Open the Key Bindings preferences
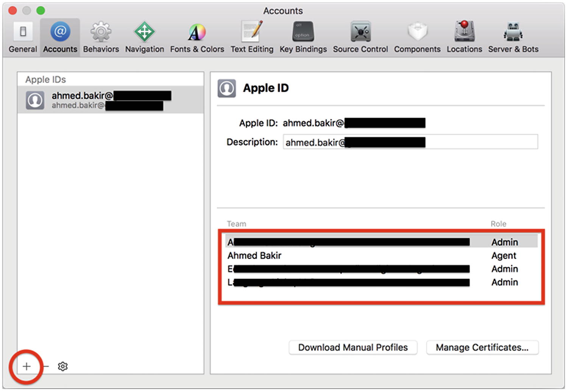This screenshot has height=392, width=568. tap(303, 37)
